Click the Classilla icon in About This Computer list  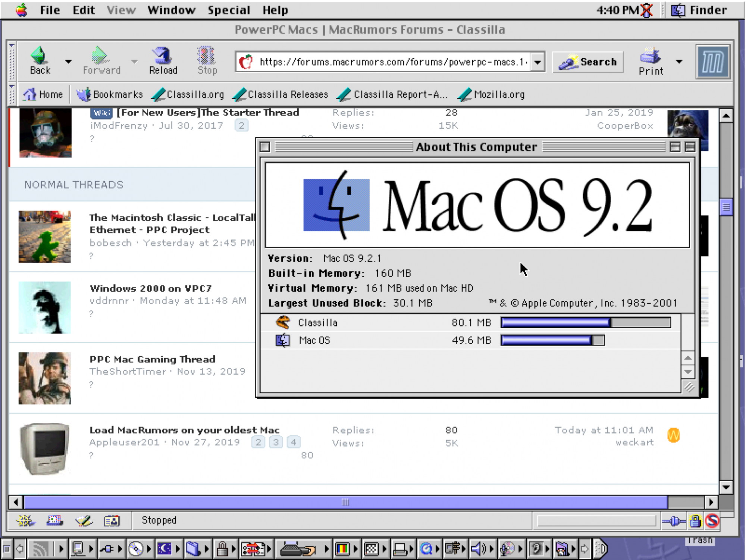[x=282, y=322]
